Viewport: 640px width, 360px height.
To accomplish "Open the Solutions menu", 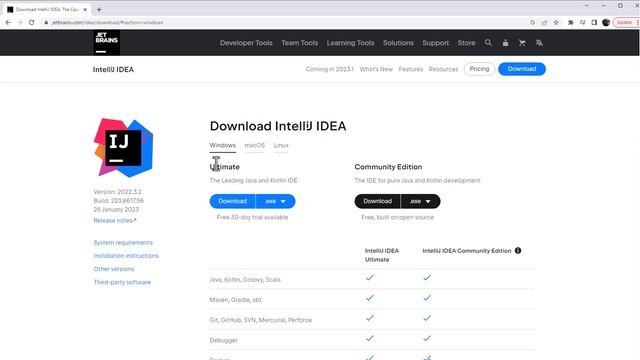I will [398, 42].
